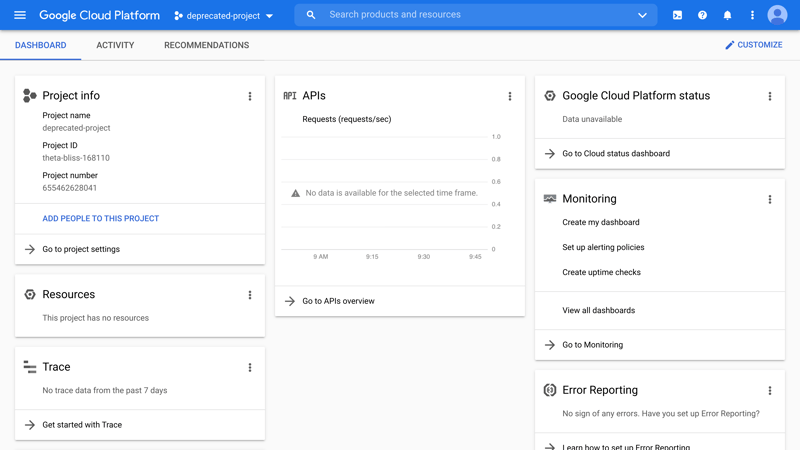Click the no-data warning triangle icon
This screenshot has height=450, width=800.
click(x=295, y=193)
